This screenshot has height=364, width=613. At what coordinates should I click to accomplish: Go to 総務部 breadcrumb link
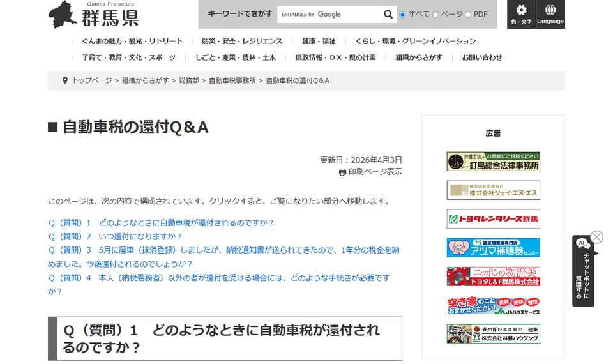tap(188, 80)
